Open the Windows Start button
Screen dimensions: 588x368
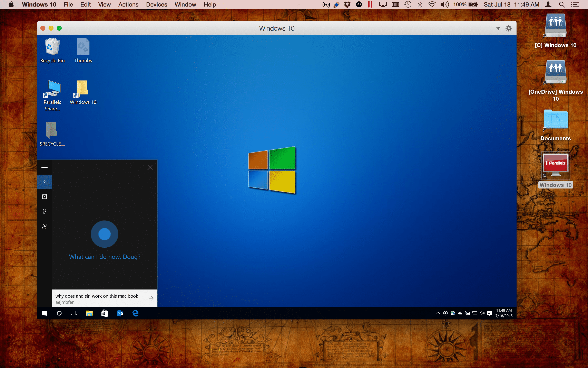(x=45, y=313)
